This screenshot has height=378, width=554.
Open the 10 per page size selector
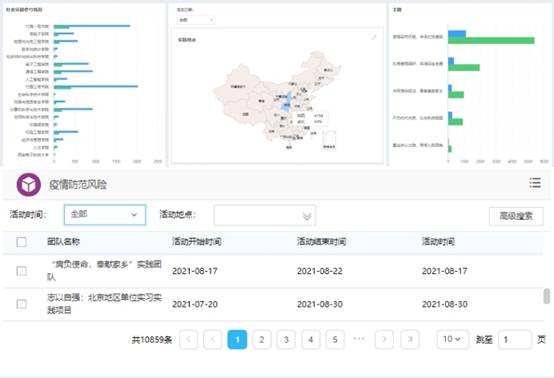coord(453,339)
